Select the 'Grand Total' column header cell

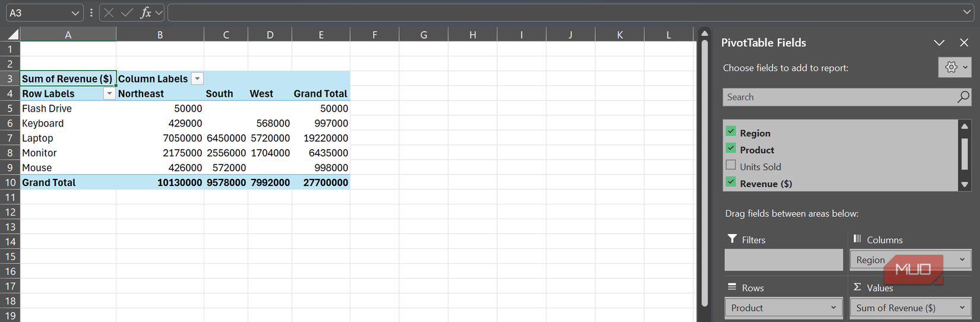tap(321, 93)
